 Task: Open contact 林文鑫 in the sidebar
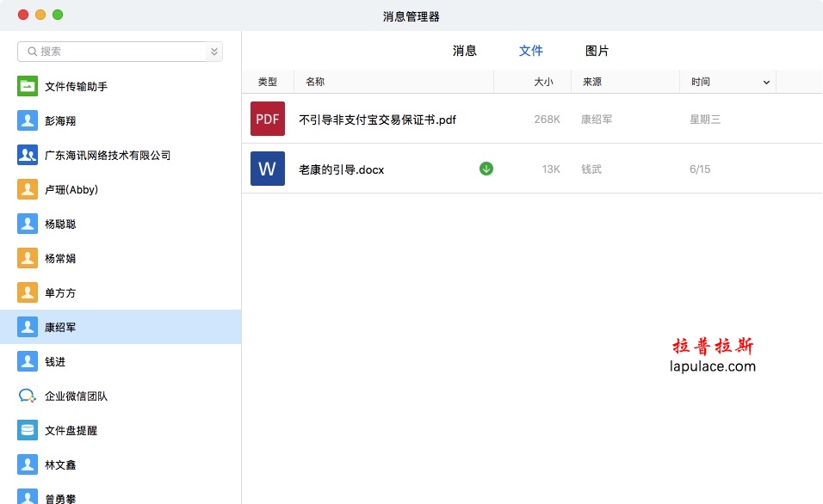pyautogui.click(x=60, y=464)
